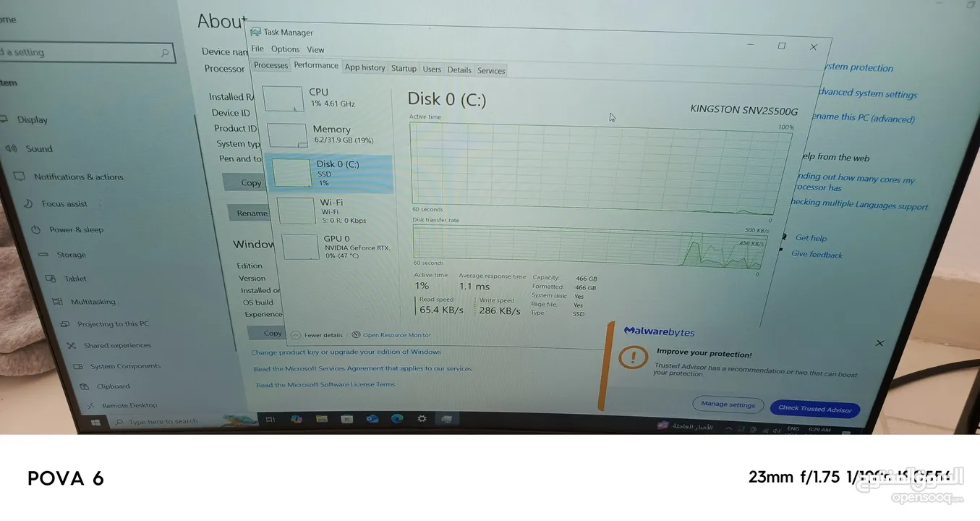The height and width of the screenshot is (521, 980).
Task: Select the Performance tab
Action: tap(316, 65)
